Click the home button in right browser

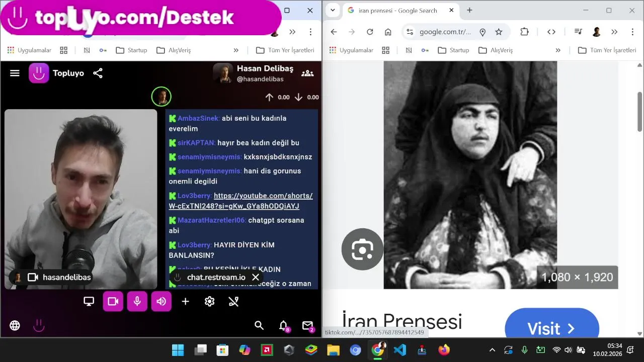coord(388,32)
